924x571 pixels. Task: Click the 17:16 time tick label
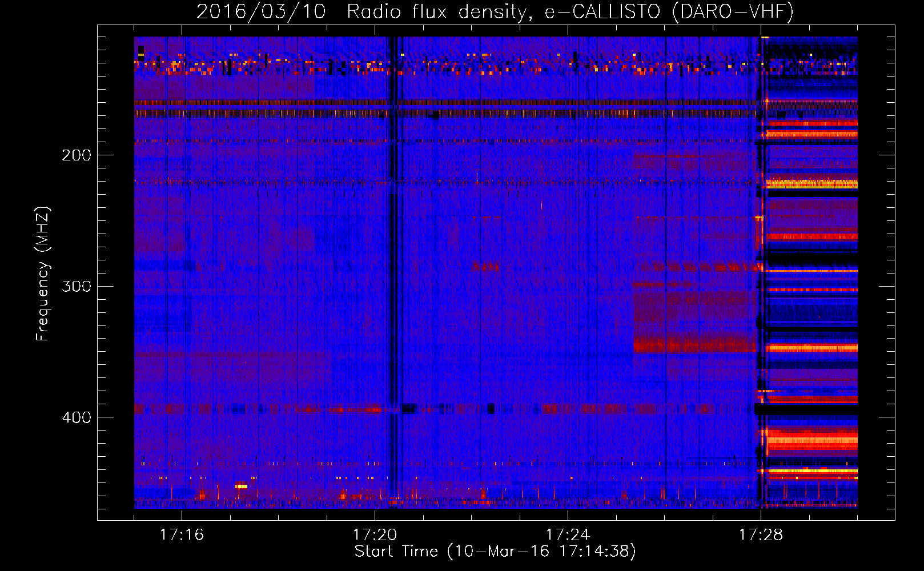[182, 535]
